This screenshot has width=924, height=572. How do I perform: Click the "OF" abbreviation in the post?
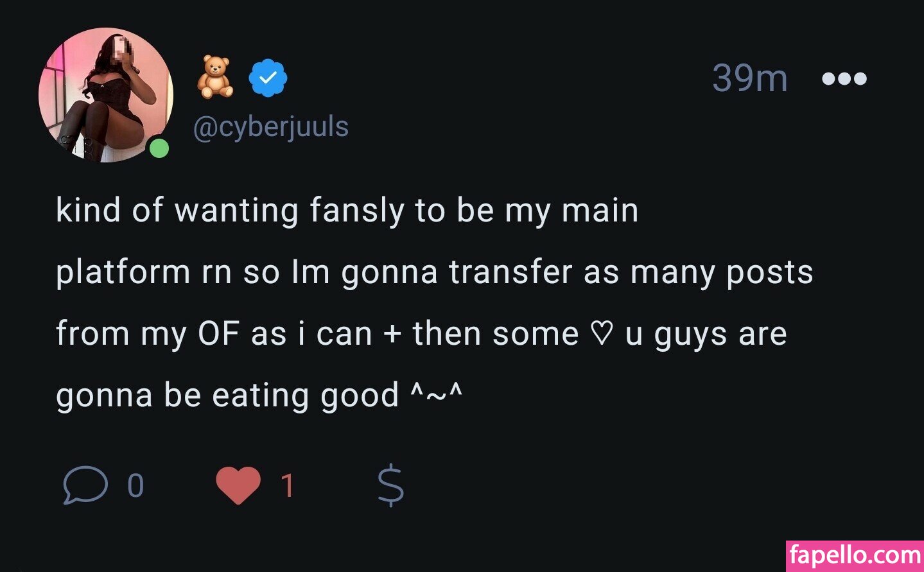(x=218, y=334)
